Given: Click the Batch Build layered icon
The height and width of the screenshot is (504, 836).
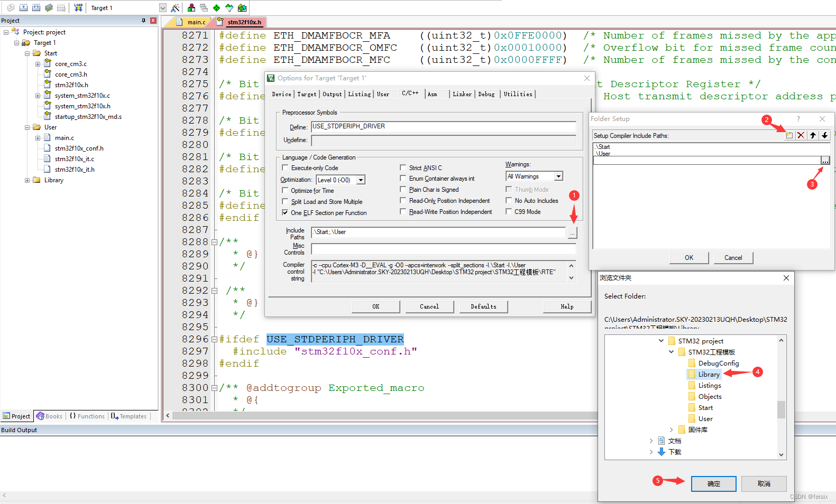Looking at the screenshot, I should pyautogui.click(x=49, y=7).
